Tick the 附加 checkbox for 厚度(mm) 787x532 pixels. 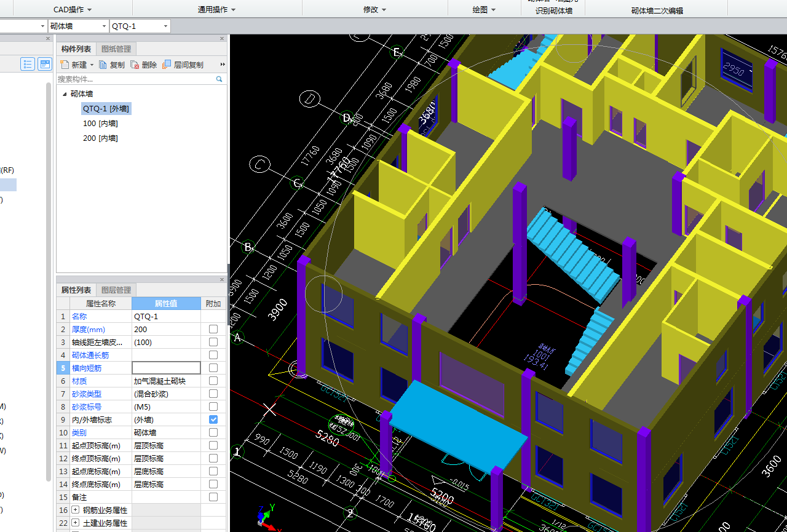pos(213,329)
